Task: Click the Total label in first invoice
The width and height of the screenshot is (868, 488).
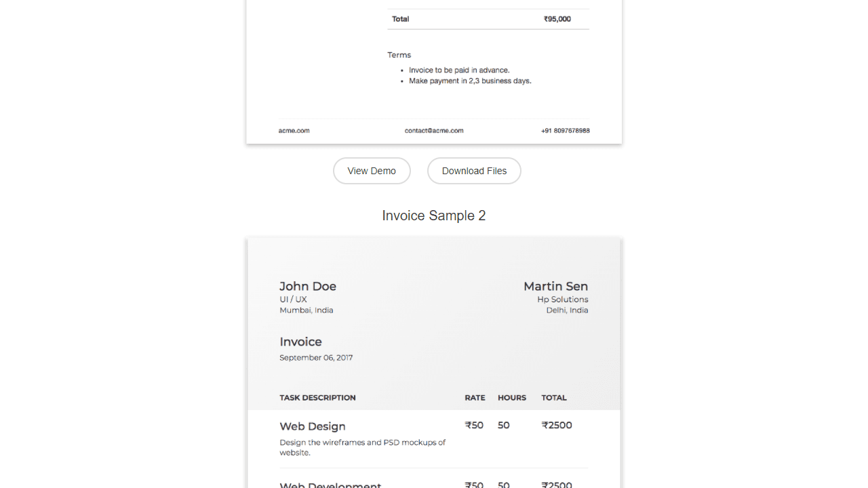Action: (x=401, y=19)
